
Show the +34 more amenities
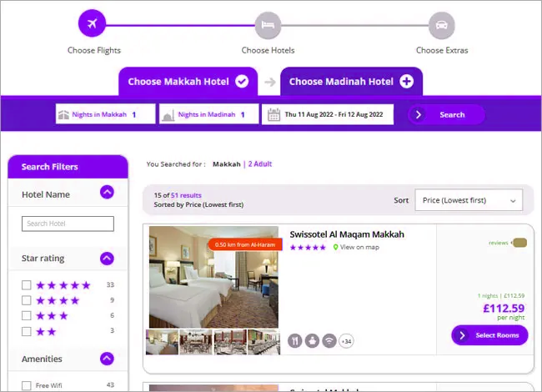(346, 341)
